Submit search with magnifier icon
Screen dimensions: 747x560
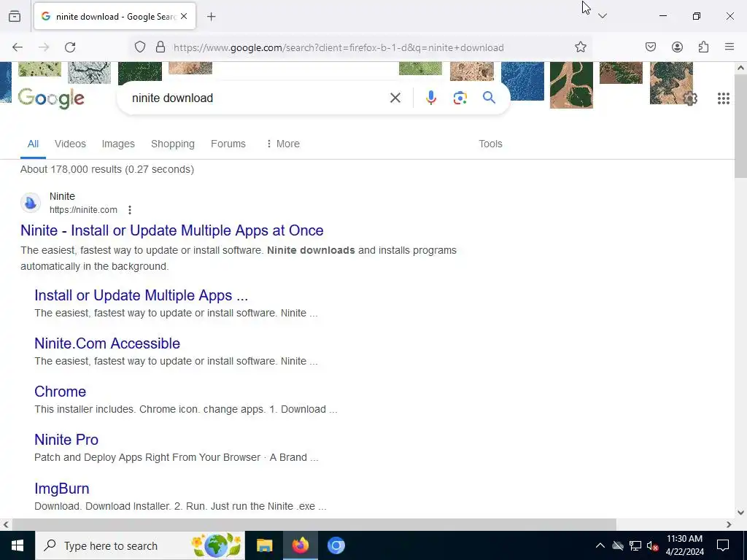point(489,98)
